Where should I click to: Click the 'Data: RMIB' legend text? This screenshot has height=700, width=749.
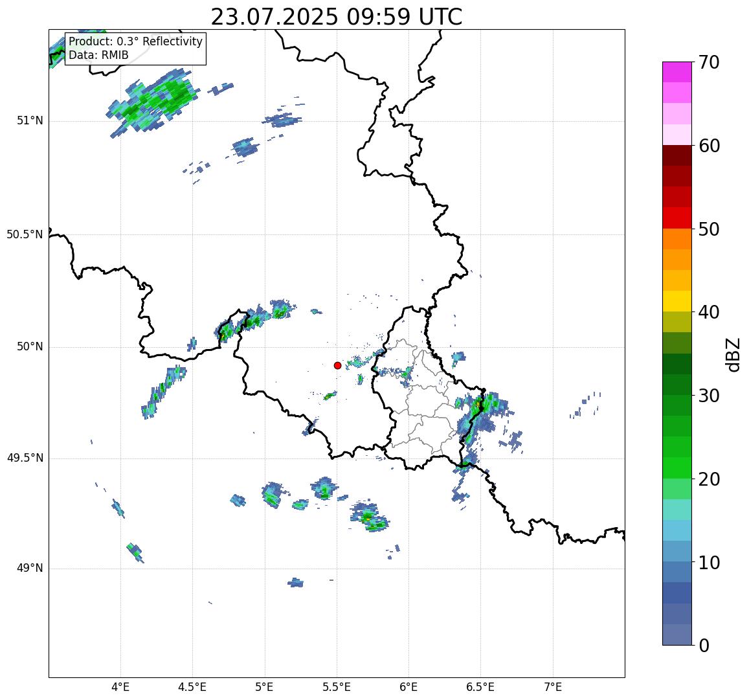[98, 56]
